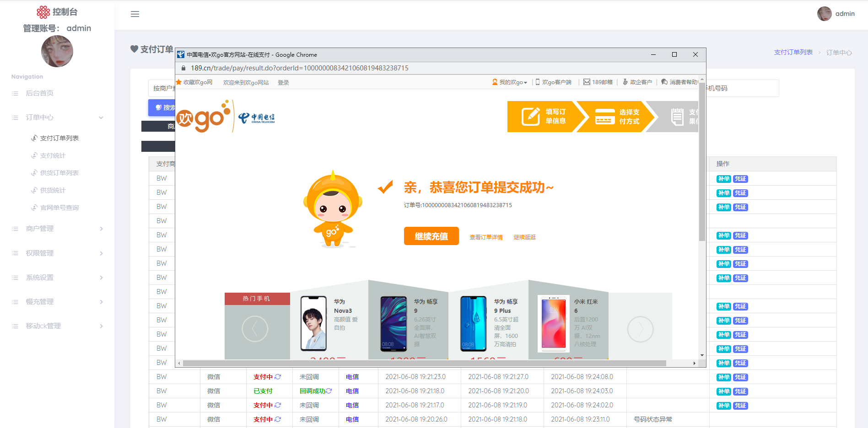Click the China Telecom logo
The height and width of the screenshot is (428, 868).
pyautogui.click(x=257, y=118)
